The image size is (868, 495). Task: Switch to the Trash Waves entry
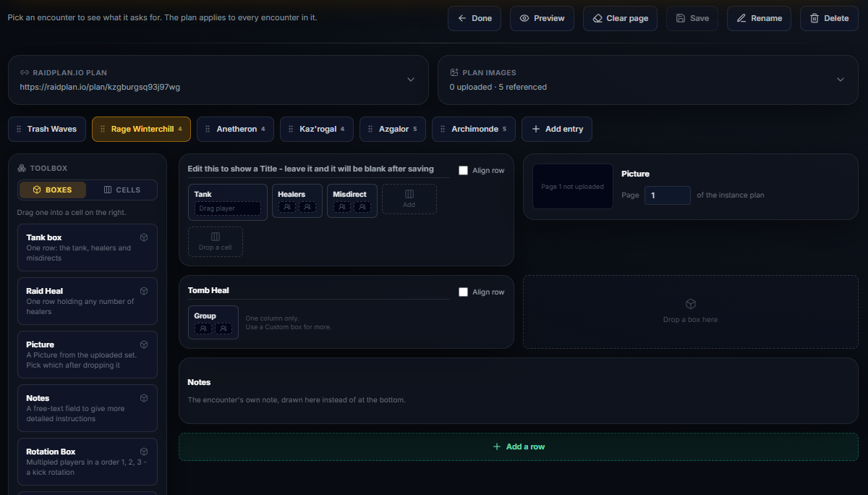(47, 129)
